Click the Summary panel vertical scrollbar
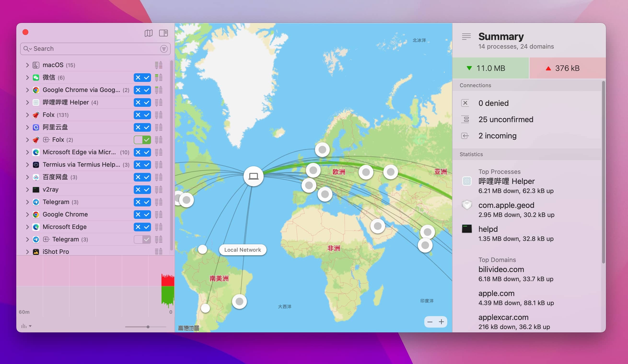The image size is (628, 364). point(603,172)
